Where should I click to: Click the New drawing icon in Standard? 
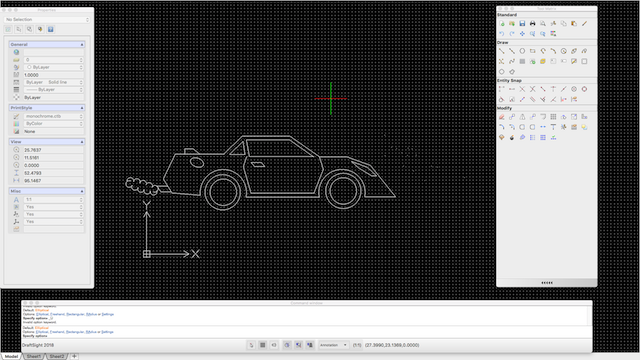click(x=502, y=24)
